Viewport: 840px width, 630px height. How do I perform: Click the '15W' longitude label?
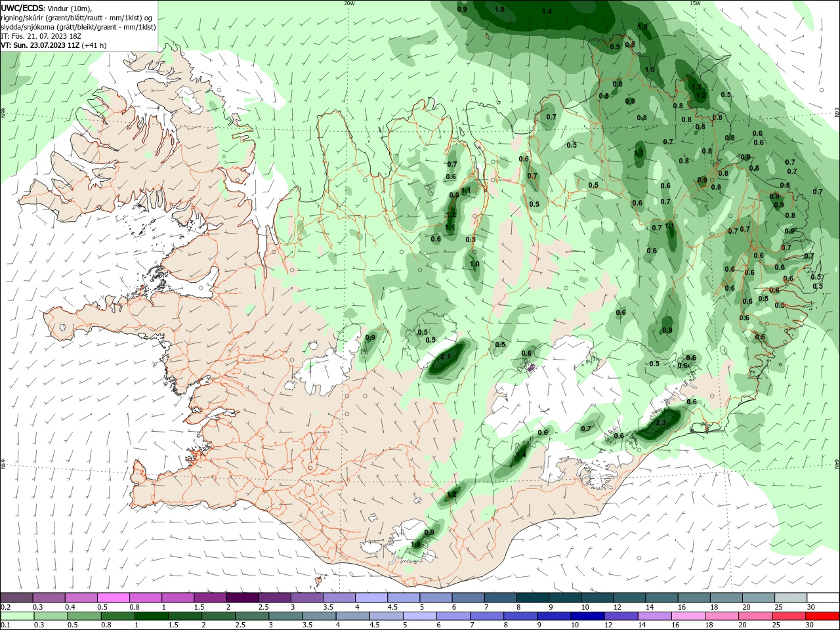point(695,3)
